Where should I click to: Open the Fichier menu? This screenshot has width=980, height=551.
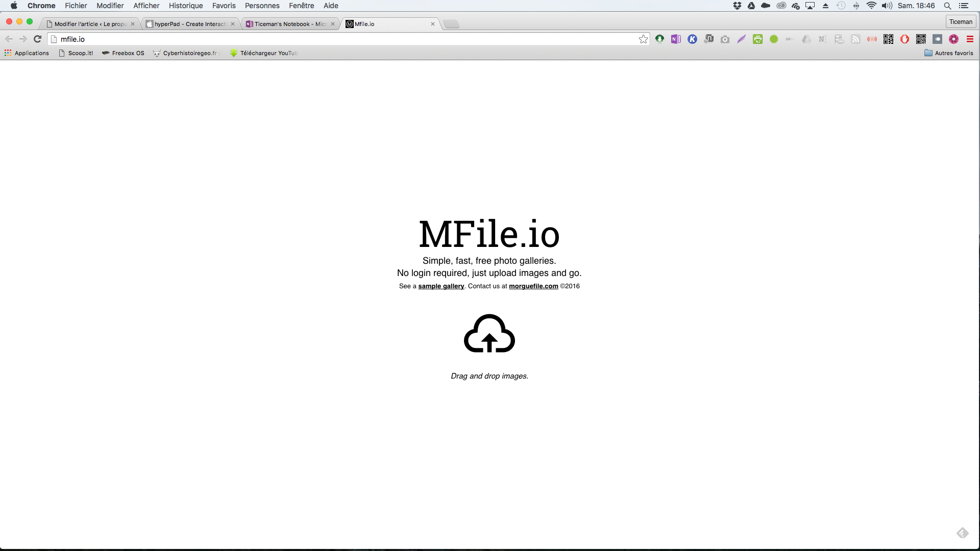pyautogui.click(x=76, y=6)
